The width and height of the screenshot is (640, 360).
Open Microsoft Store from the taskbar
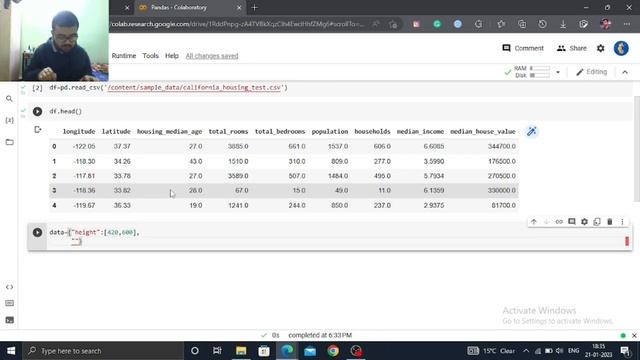click(264, 351)
